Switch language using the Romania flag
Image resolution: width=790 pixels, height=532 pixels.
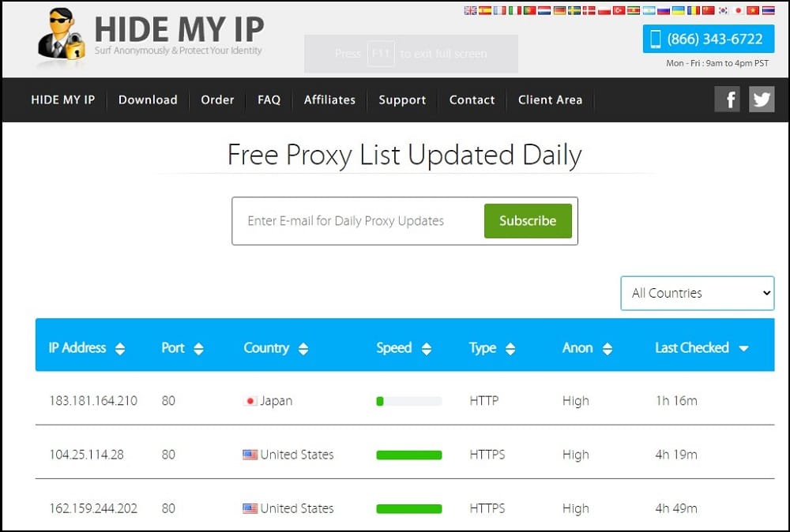[693, 10]
